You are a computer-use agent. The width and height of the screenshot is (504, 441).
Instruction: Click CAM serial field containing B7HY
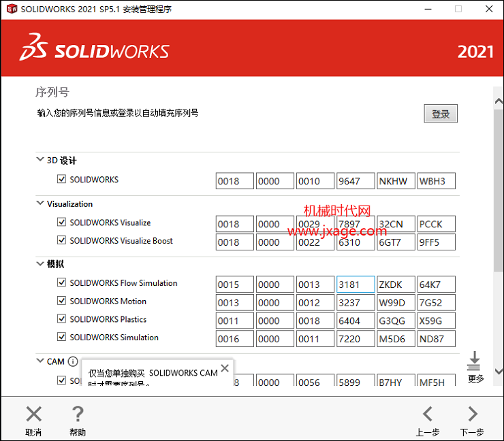(396, 380)
